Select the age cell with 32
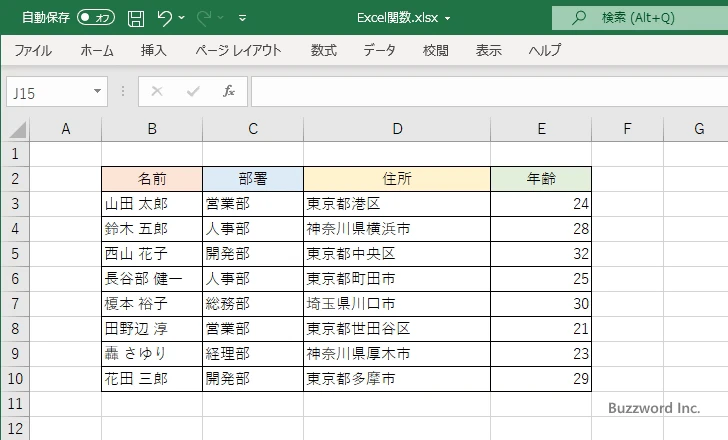Screen dimensions: 728x440 click(541, 254)
